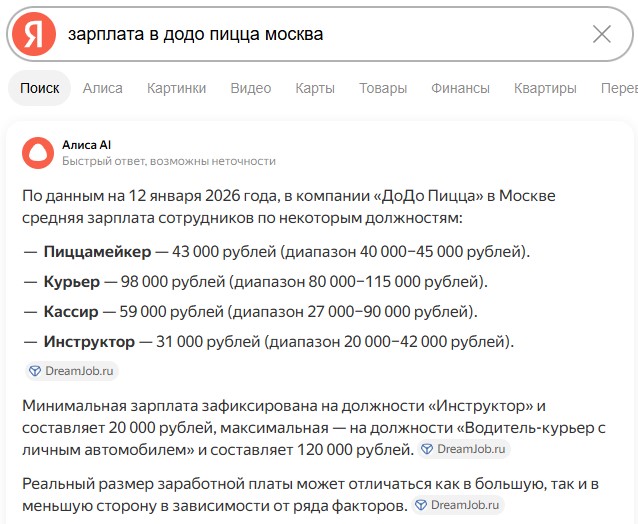Image resolution: width=638 pixels, height=524 pixels.
Task: Open DreamJob.ru source after 'ряда факторов'
Action: tap(458, 505)
